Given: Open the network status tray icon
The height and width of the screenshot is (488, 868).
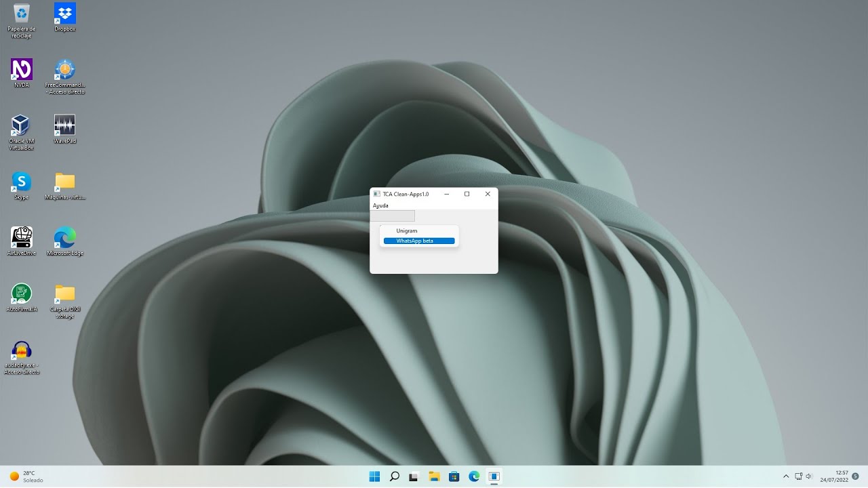Looking at the screenshot, I should pos(798,476).
